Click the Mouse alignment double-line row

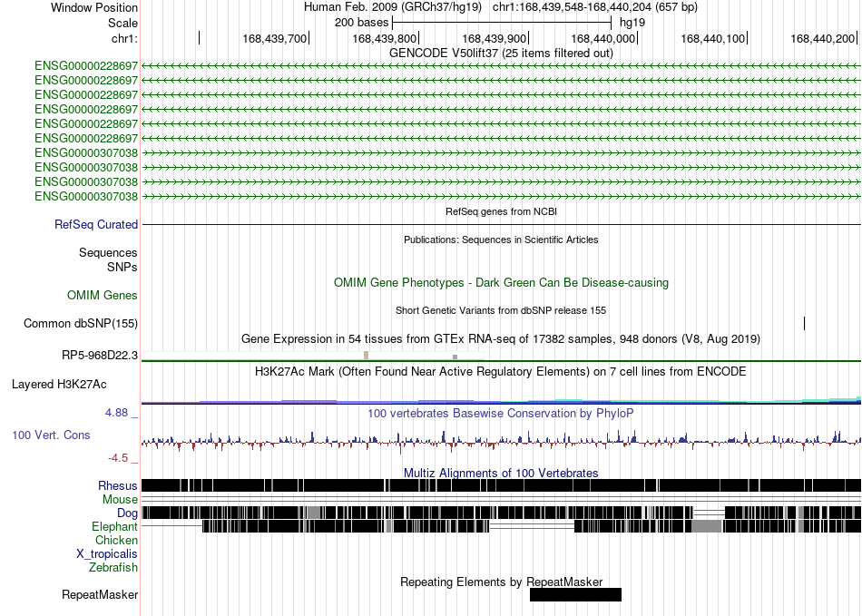click(x=502, y=499)
